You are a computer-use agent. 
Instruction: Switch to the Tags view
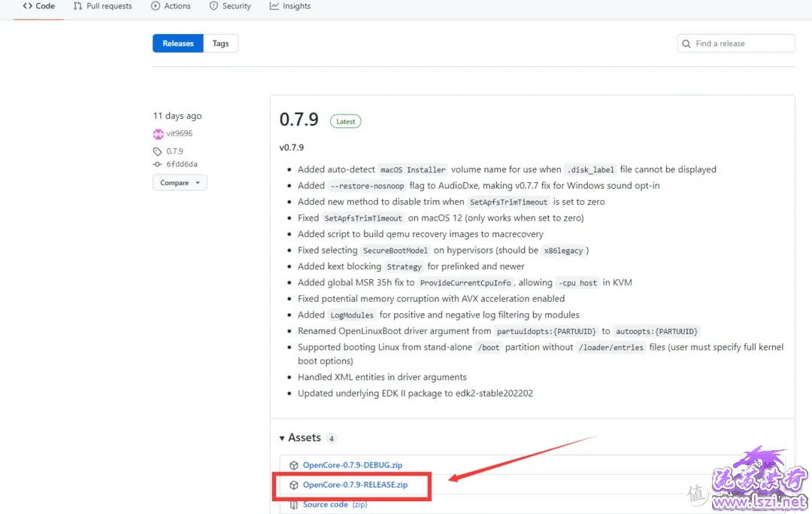tap(220, 44)
